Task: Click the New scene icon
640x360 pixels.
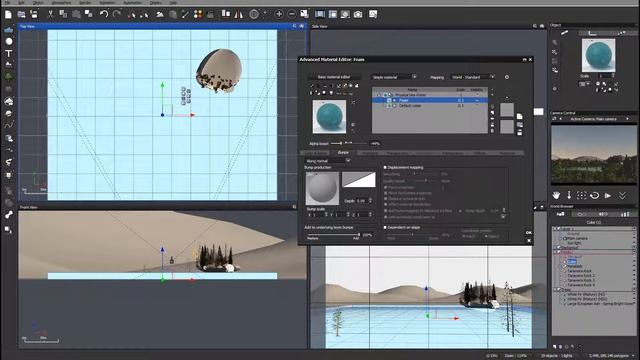Action: 8,15
